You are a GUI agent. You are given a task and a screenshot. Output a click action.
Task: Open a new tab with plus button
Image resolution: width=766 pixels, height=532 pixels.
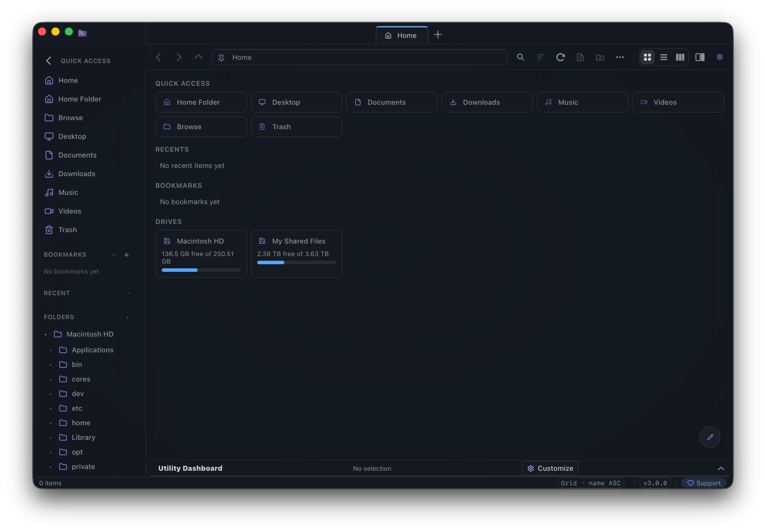tap(438, 35)
